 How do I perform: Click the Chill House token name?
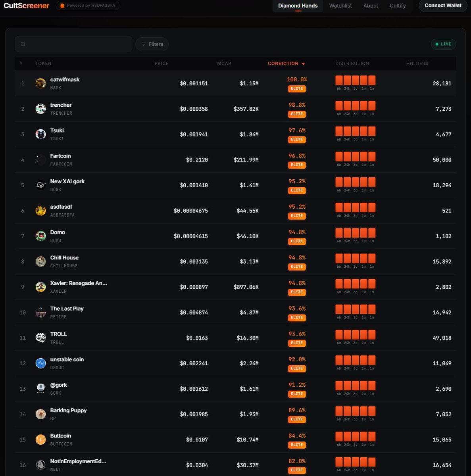click(64, 257)
